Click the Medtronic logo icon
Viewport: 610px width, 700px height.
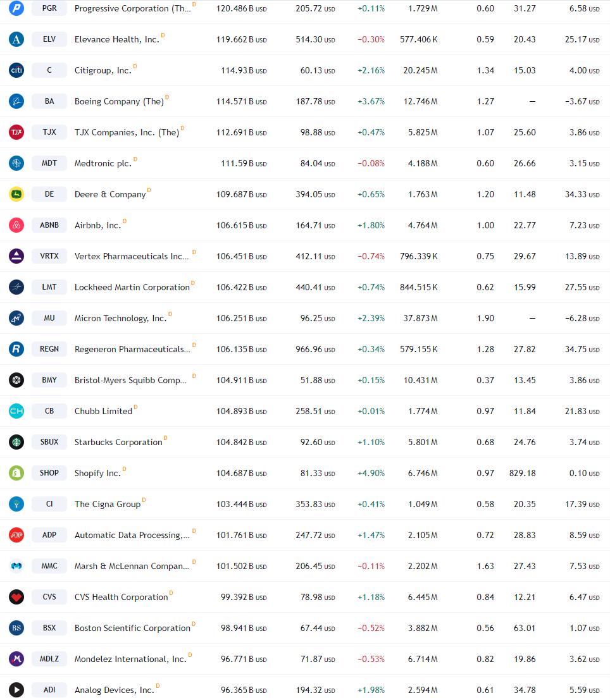(x=16, y=163)
